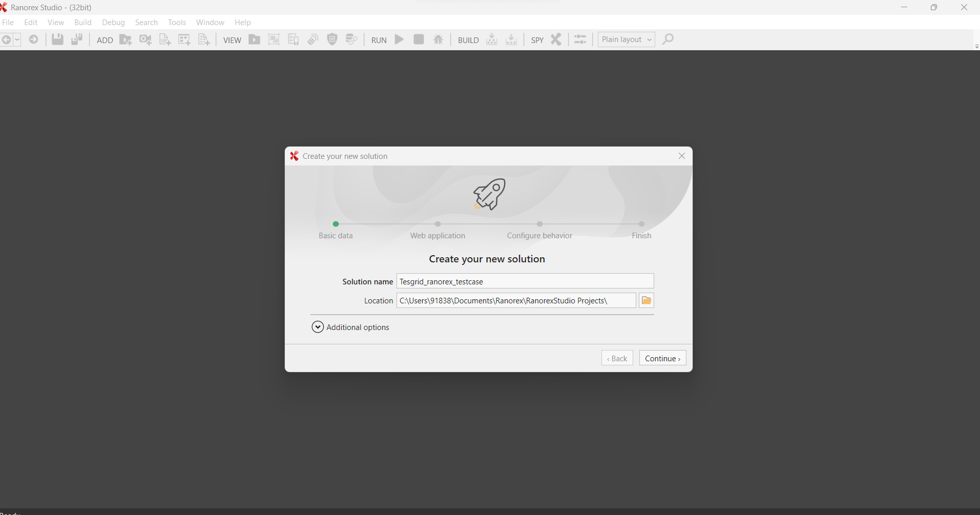Launch the Ranorex Spy tool
980x515 pixels.
[556, 39]
